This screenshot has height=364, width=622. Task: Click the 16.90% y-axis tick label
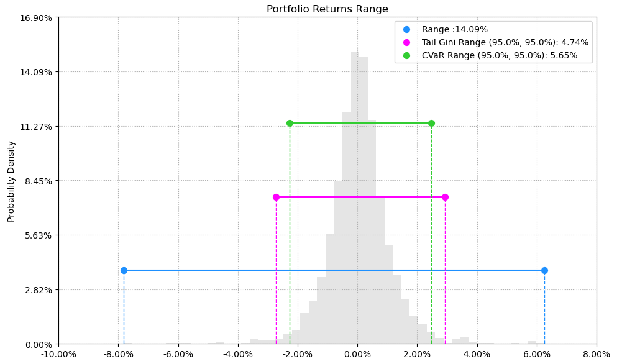tap(36, 17)
